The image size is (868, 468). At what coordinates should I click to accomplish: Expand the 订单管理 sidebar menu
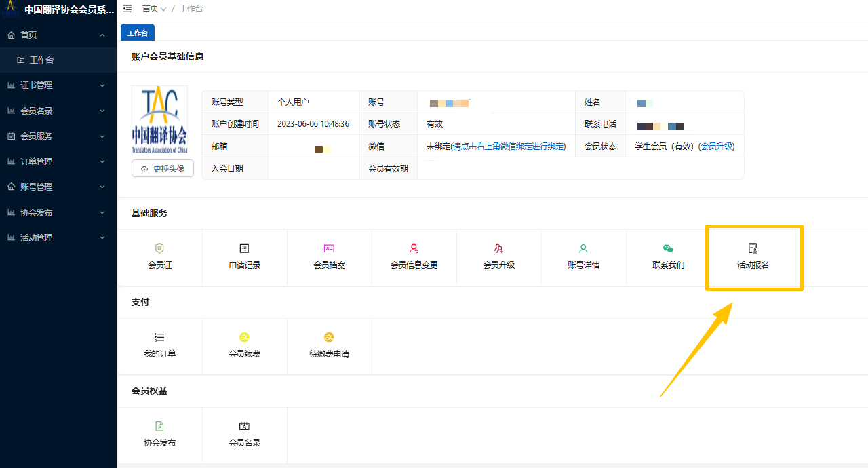click(x=58, y=161)
